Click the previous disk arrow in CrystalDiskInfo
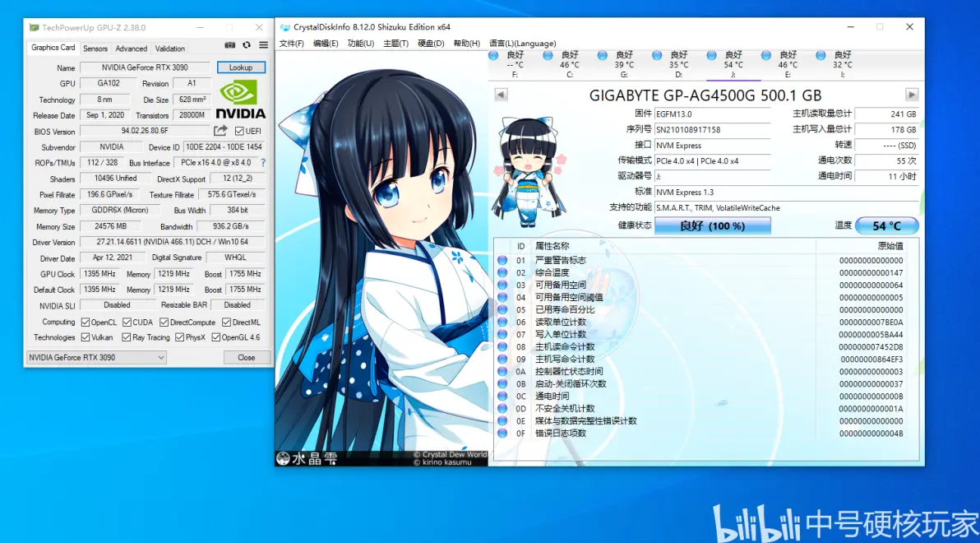 pos(501,95)
